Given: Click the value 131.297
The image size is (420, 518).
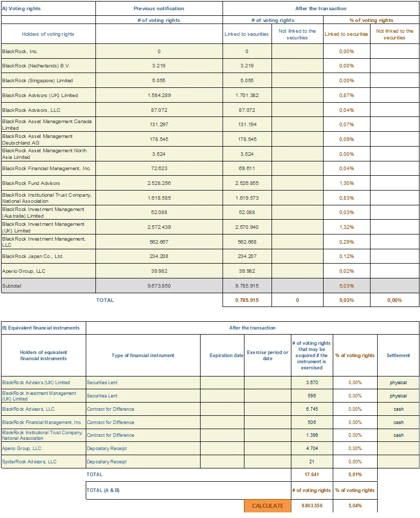Looking at the screenshot, I should (x=159, y=125).
